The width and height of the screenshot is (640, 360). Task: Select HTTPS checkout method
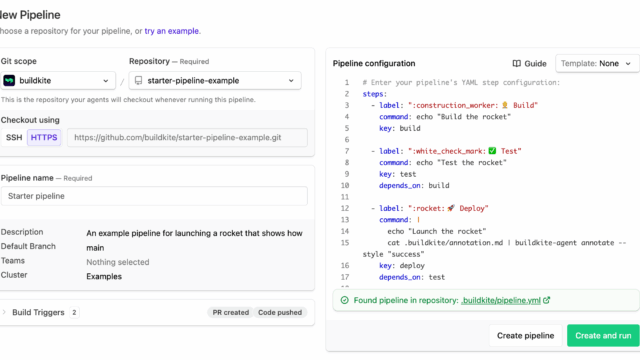tap(44, 138)
